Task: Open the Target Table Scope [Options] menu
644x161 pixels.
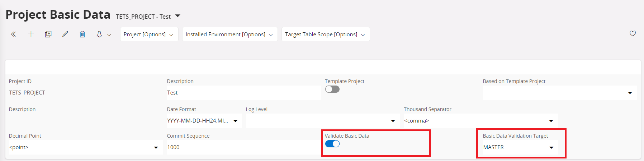Action: 325,34
